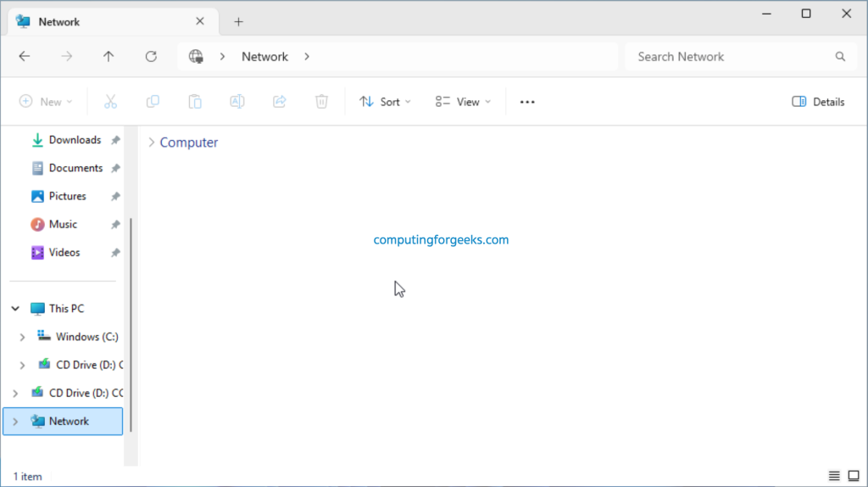Click the Share icon in toolbar
Image resolution: width=868 pixels, height=487 pixels.
[x=280, y=102]
